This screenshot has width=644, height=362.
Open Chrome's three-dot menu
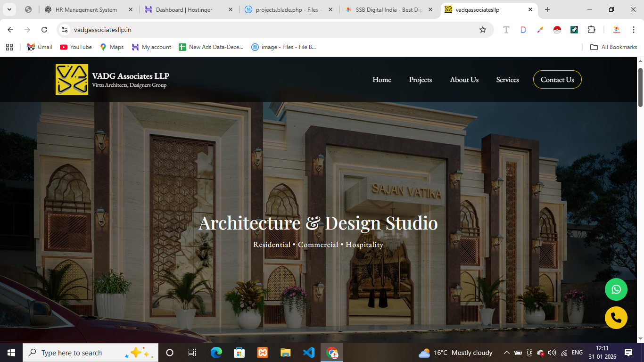(633, 29)
